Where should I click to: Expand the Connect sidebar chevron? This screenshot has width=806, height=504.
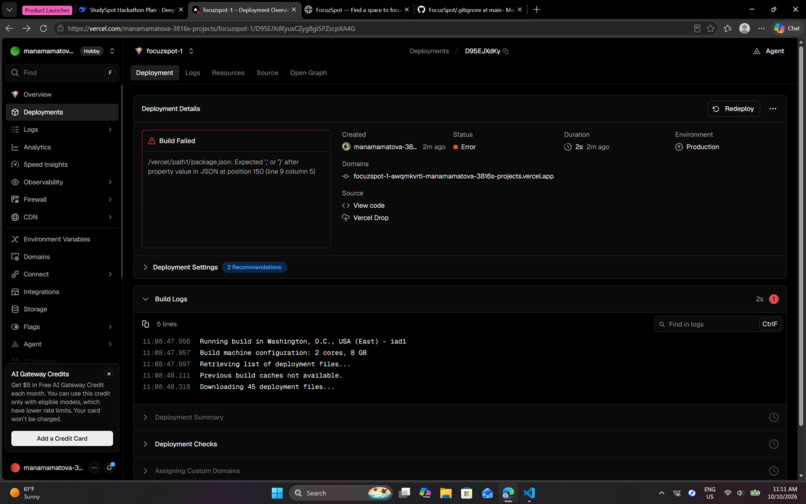(x=110, y=274)
